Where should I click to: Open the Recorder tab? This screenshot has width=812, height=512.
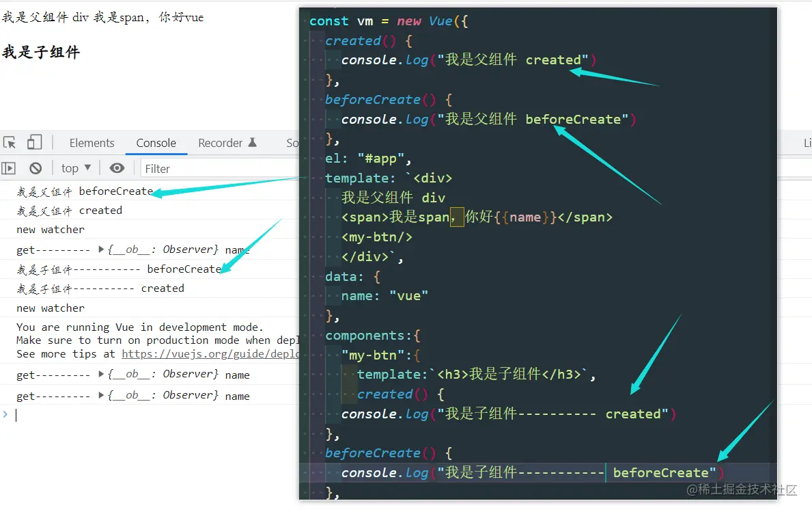coord(227,143)
